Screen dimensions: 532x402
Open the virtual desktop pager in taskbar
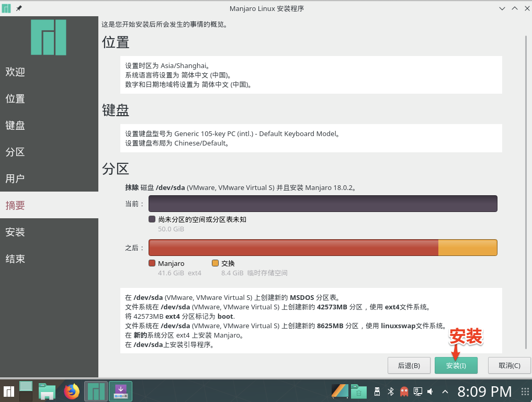[26, 391]
